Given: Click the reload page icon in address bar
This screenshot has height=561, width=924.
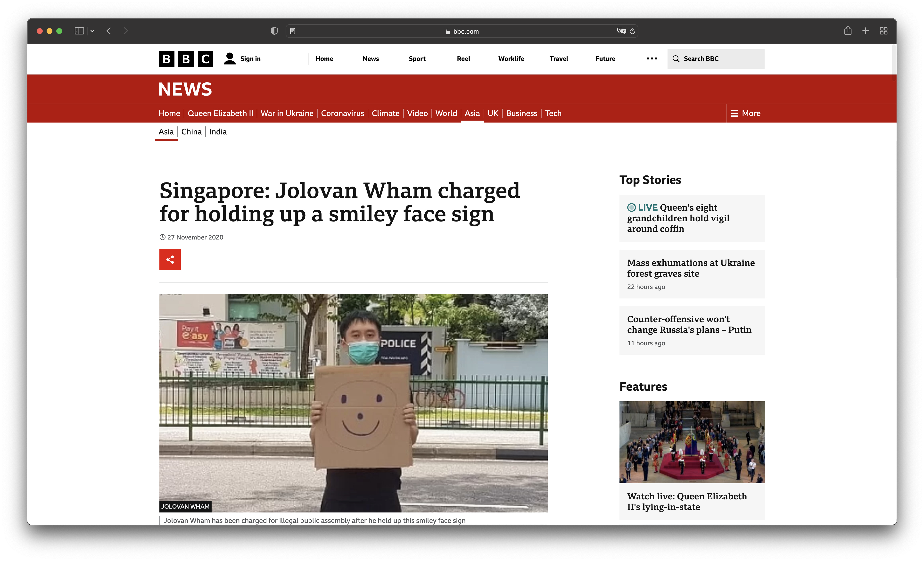Looking at the screenshot, I should (x=632, y=31).
